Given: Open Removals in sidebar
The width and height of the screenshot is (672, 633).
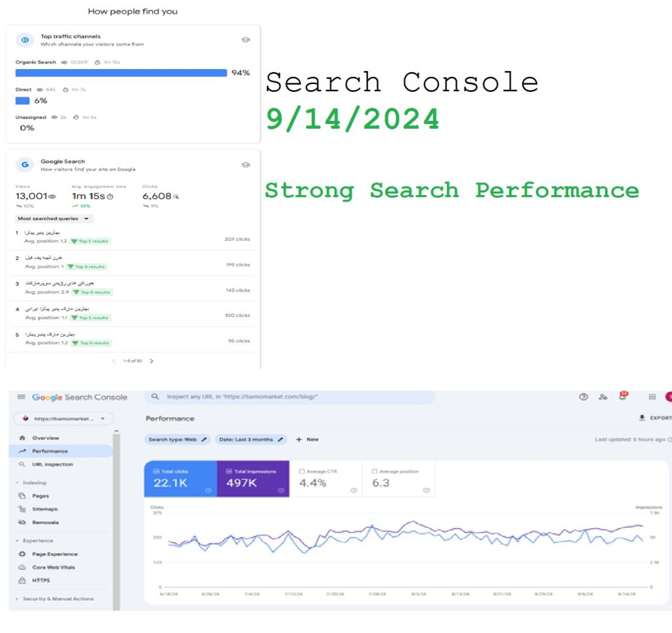Looking at the screenshot, I should (60, 522).
